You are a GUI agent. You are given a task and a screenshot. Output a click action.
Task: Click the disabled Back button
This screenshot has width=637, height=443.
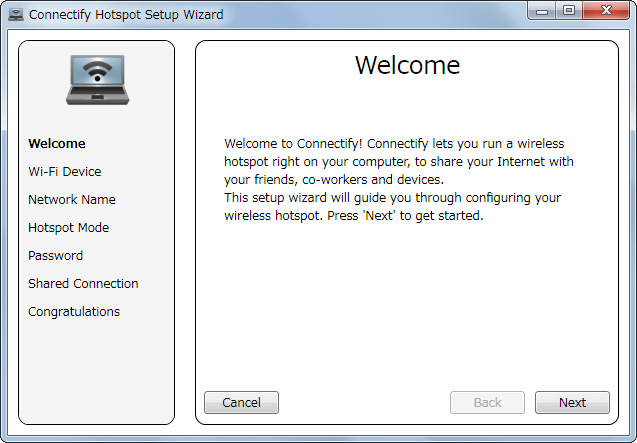tap(487, 402)
